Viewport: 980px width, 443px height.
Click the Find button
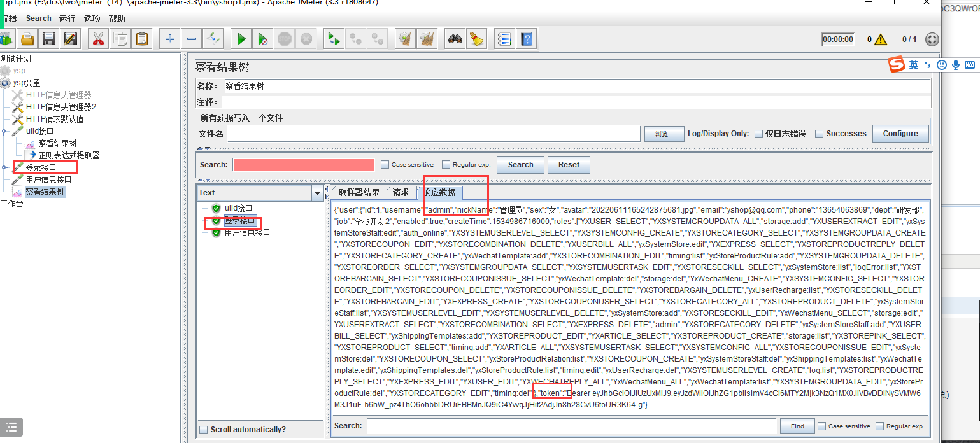(x=797, y=426)
